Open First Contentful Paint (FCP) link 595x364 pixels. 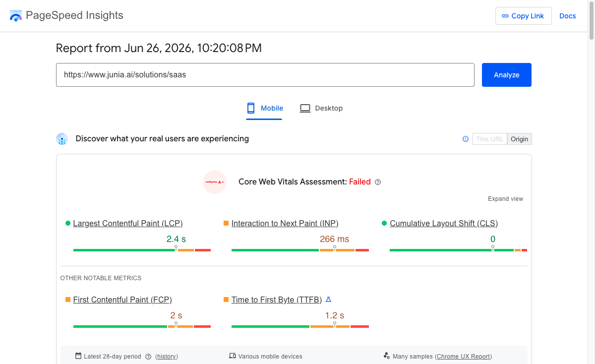pyautogui.click(x=122, y=300)
